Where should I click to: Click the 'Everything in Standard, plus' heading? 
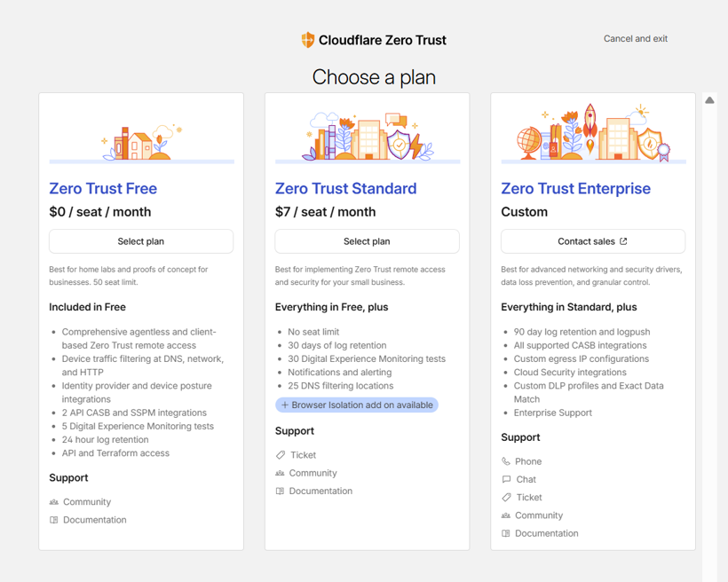pyautogui.click(x=569, y=307)
